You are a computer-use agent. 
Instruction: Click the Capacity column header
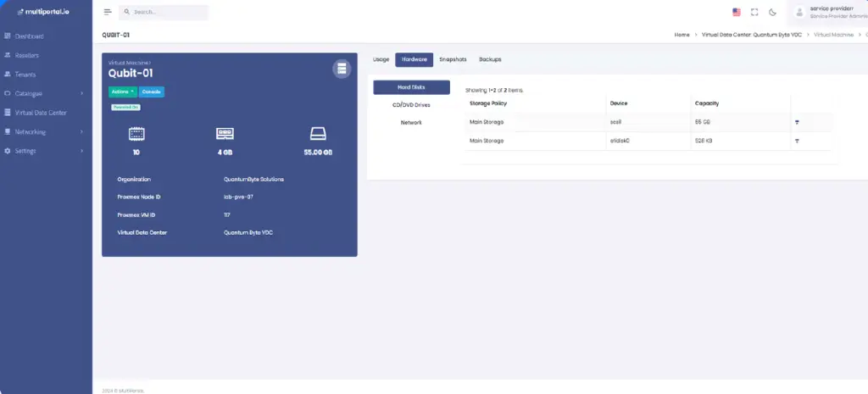tap(707, 103)
